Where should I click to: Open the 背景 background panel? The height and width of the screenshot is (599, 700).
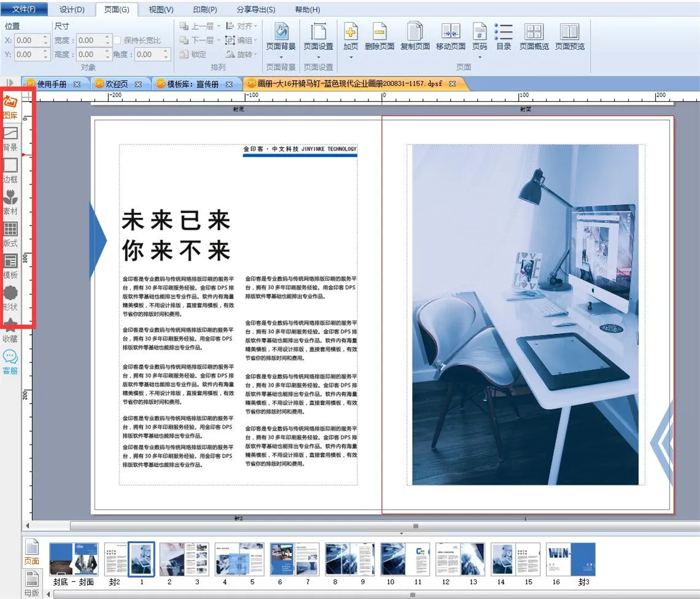point(10,139)
